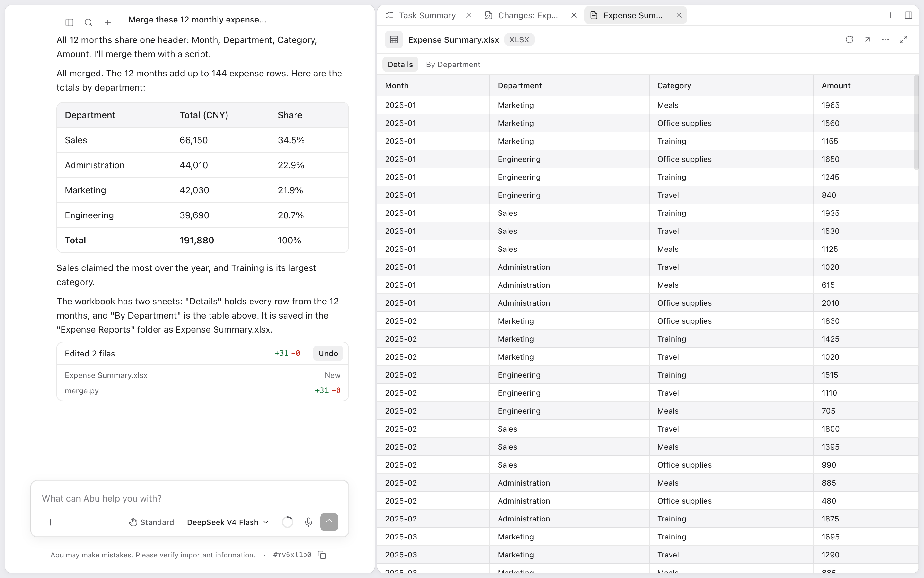Select the Amount cell 1875
Image resolution: width=924 pixels, height=578 pixels.
866,519
